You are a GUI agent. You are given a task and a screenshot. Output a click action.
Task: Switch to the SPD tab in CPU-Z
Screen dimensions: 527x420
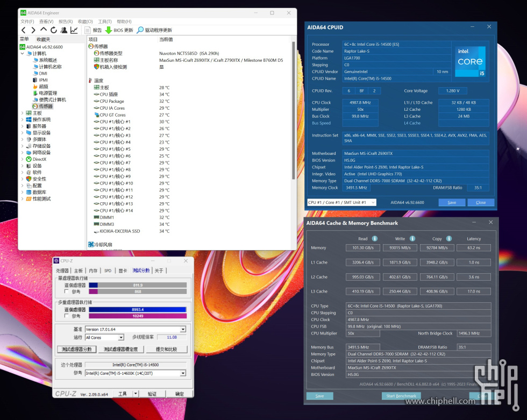pos(108,271)
